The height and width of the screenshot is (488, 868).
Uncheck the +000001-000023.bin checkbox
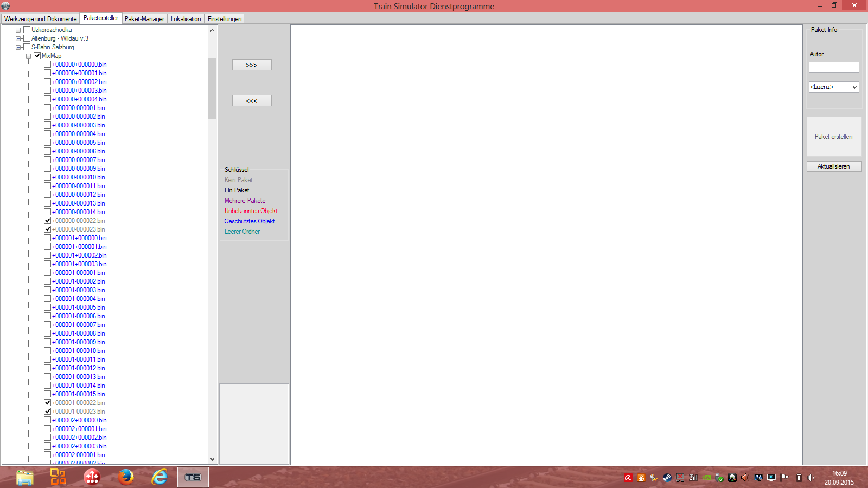click(x=47, y=412)
